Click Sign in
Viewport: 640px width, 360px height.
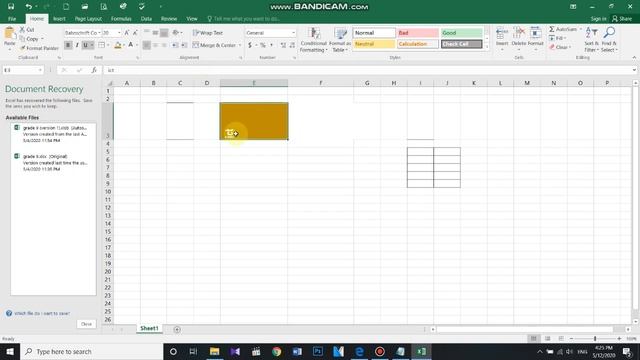click(598, 19)
